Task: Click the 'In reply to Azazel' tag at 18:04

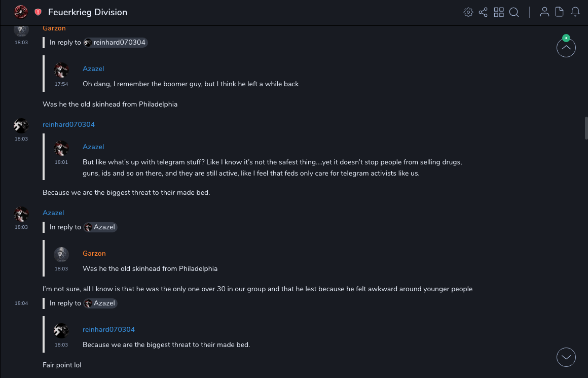Action: point(100,303)
